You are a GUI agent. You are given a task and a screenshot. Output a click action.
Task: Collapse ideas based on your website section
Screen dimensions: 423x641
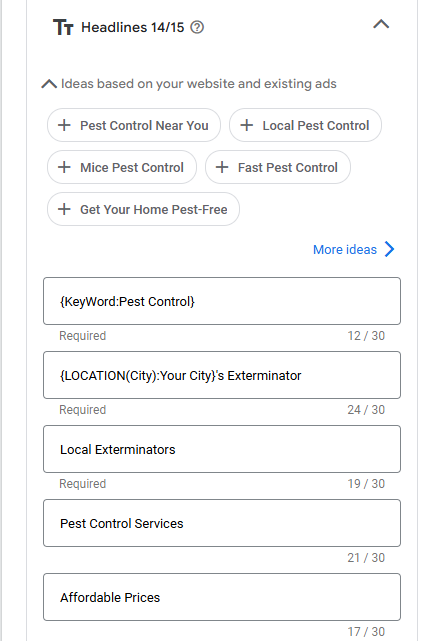click(49, 84)
